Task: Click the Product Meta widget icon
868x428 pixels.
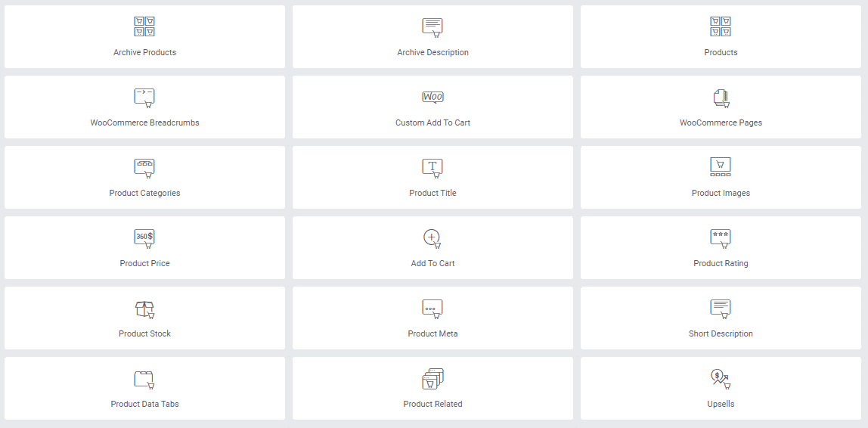Action: point(432,309)
